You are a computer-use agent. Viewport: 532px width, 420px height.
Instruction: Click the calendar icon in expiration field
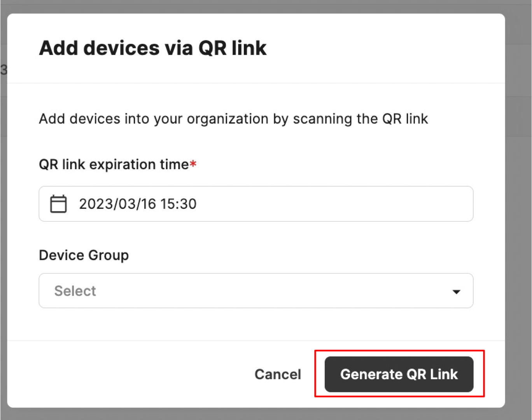tap(58, 204)
